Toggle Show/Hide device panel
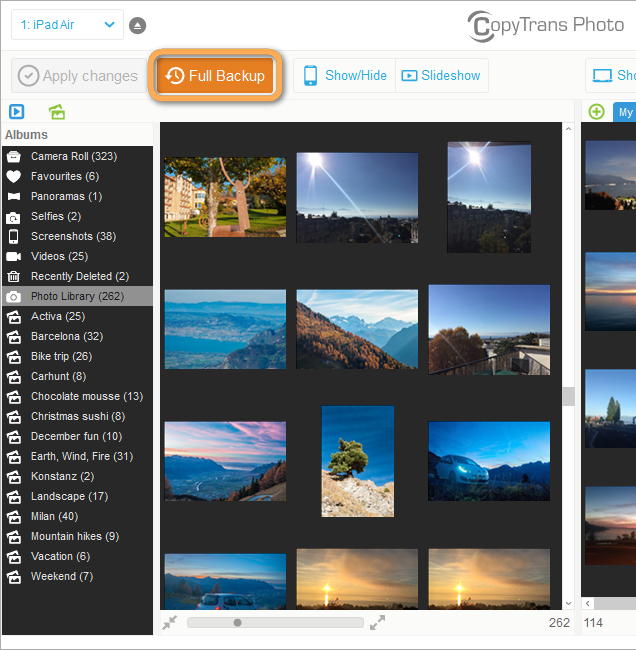 click(x=344, y=76)
